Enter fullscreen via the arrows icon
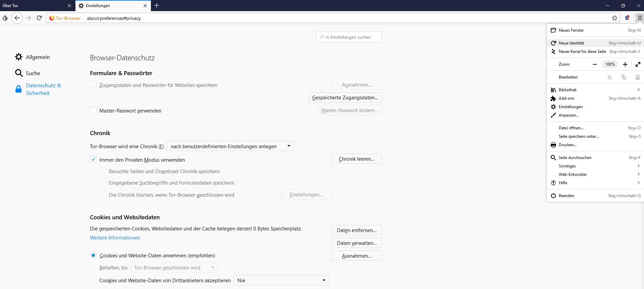The image size is (644, 289). tap(638, 64)
